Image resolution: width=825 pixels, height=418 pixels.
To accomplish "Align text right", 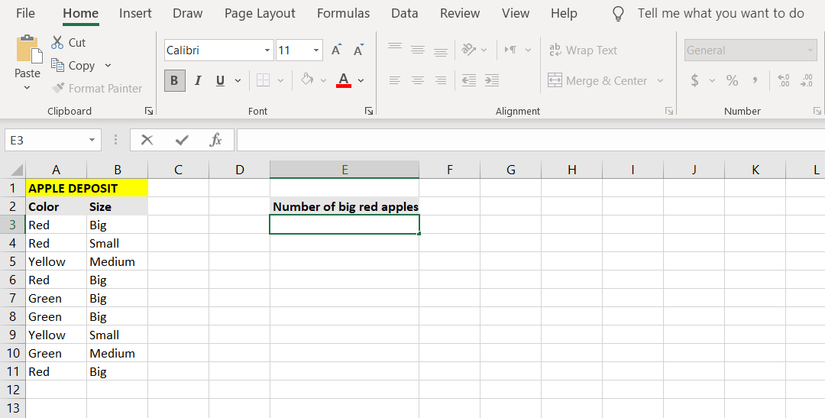I will pyautogui.click(x=441, y=80).
